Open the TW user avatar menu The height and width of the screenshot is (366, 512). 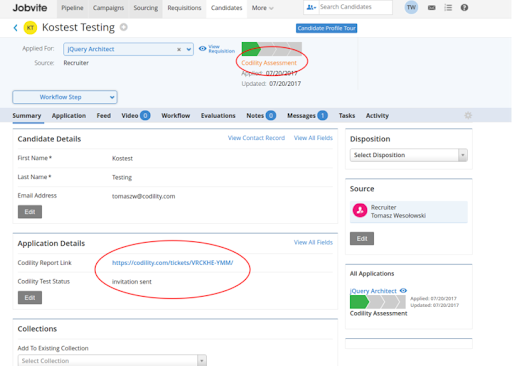click(411, 7)
